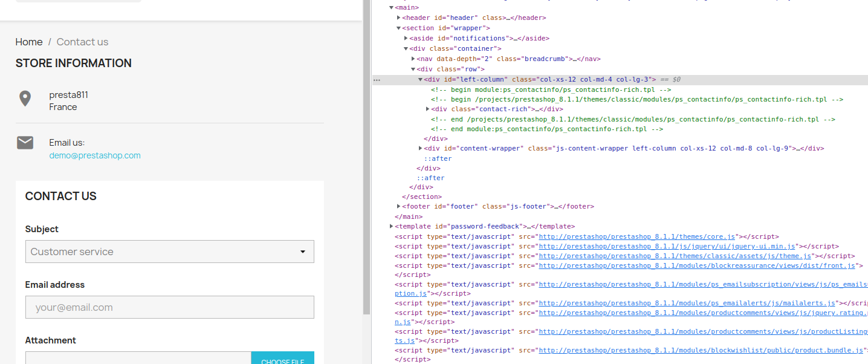Click the CHOOSE FILE attachment button
Viewport: 868px width, 364px height.
click(282, 360)
